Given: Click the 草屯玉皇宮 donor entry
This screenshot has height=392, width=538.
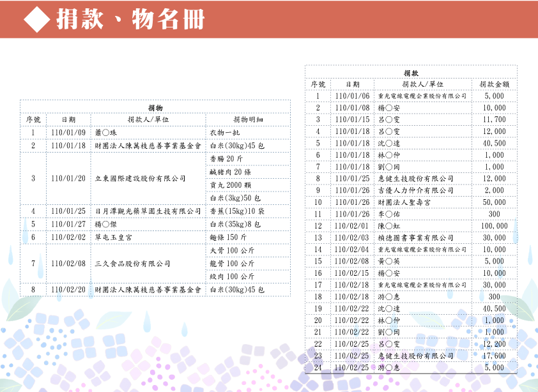Looking at the screenshot, I should click(x=117, y=237).
